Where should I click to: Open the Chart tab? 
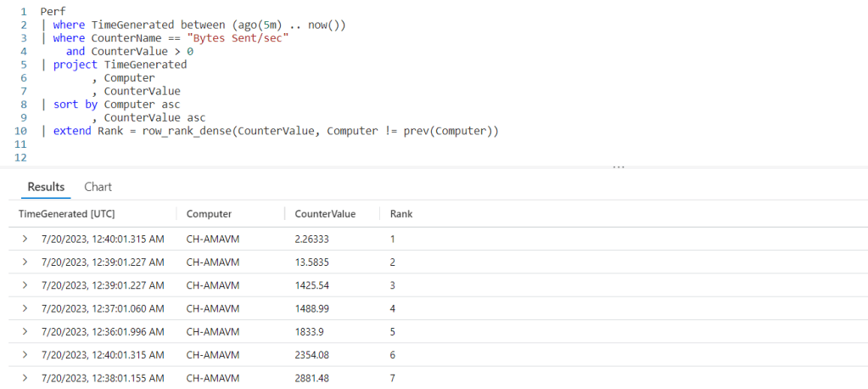pos(98,187)
